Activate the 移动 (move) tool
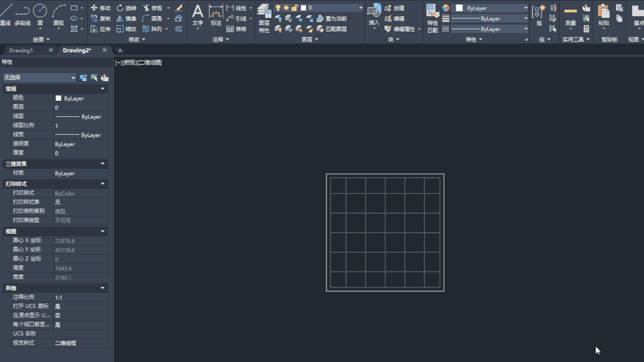The image size is (644, 362). [100, 8]
